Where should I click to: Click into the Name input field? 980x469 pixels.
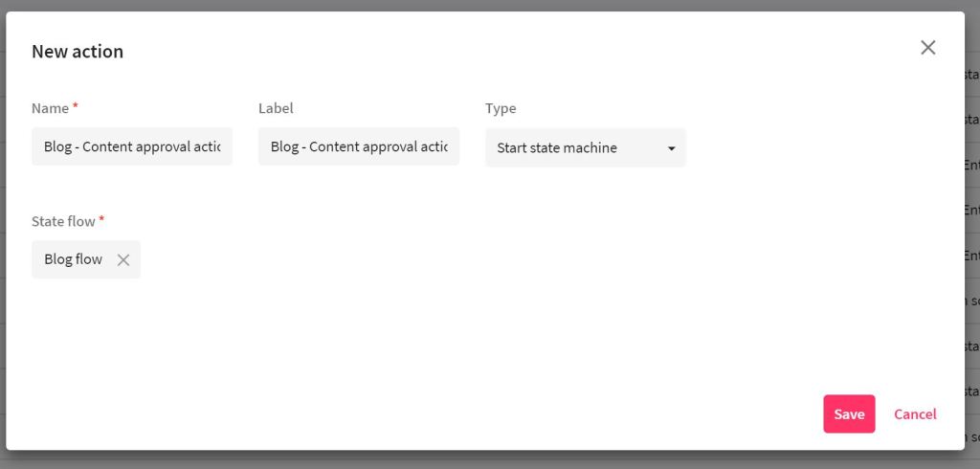(x=132, y=146)
